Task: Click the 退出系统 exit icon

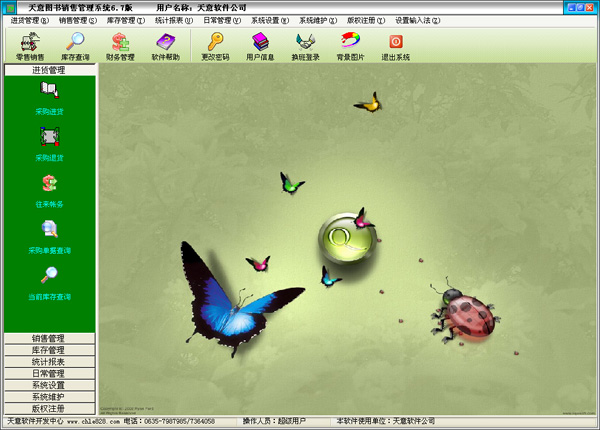Action: 396,45
